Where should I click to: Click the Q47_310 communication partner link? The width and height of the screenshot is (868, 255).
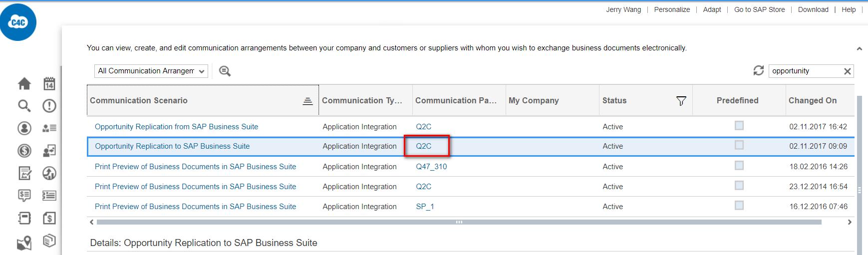point(431,167)
